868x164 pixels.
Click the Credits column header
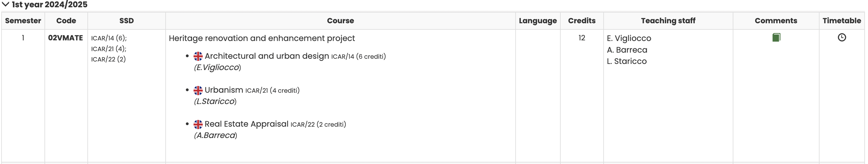click(x=582, y=21)
